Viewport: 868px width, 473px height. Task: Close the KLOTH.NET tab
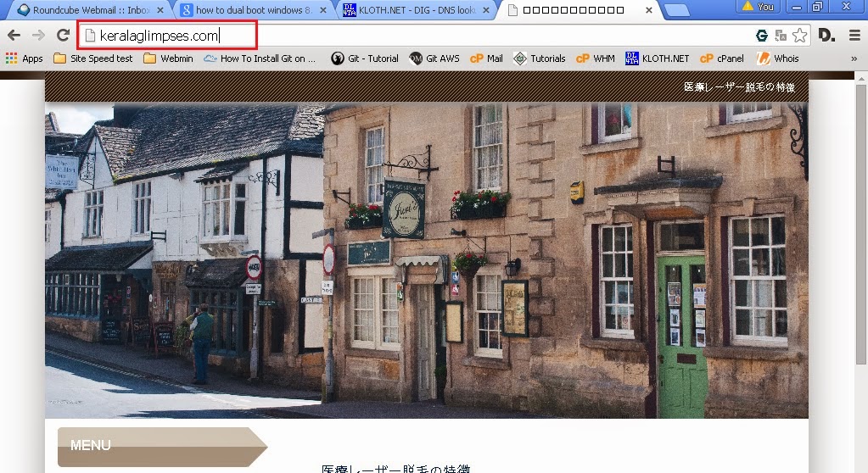coord(486,10)
